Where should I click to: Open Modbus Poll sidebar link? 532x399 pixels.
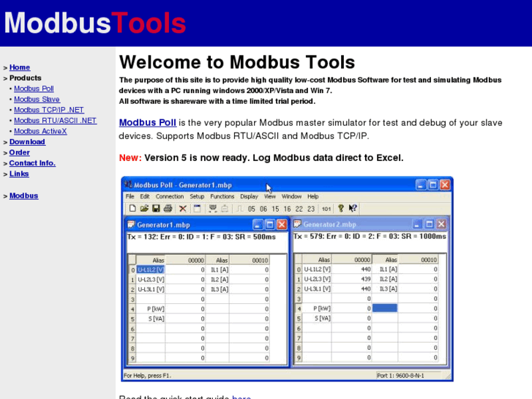coord(34,89)
